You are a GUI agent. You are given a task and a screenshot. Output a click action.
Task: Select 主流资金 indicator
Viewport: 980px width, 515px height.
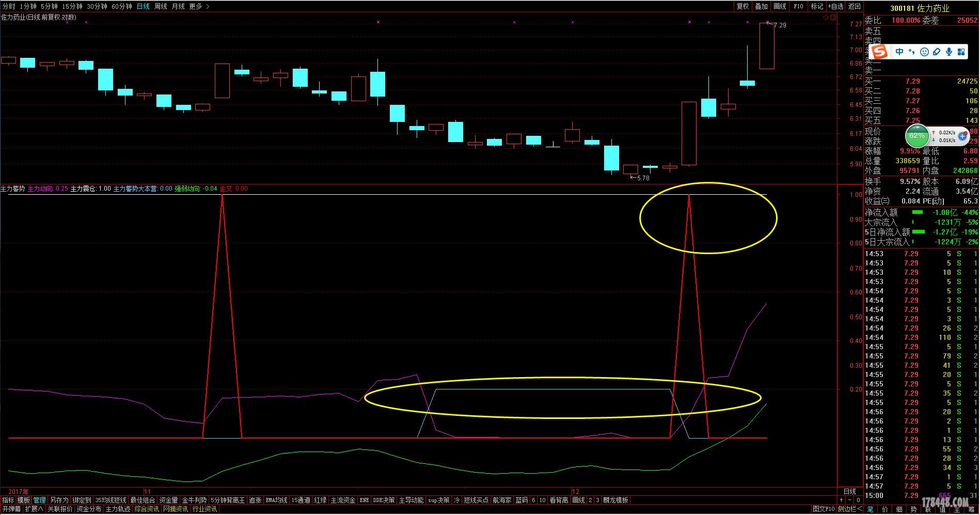(x=343, y=500)
